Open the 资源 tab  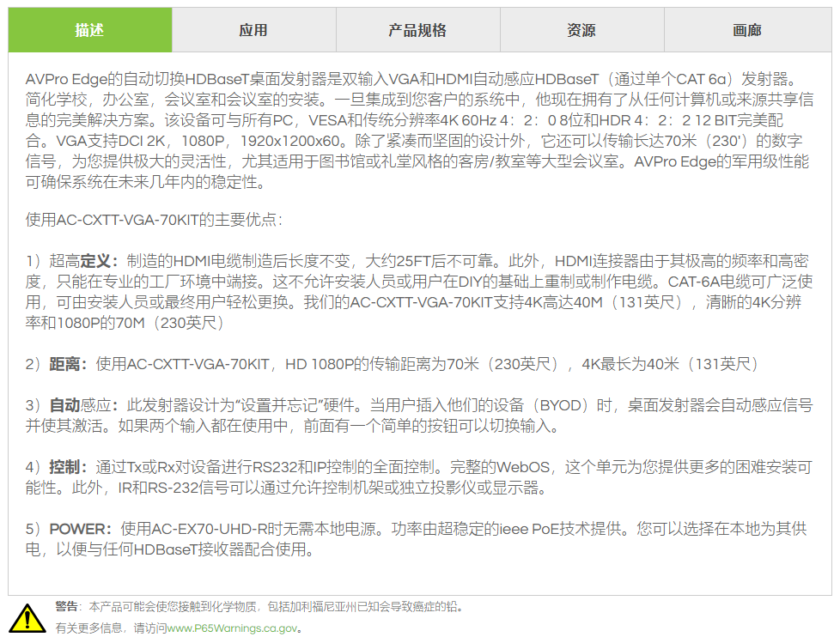point(581,30)
